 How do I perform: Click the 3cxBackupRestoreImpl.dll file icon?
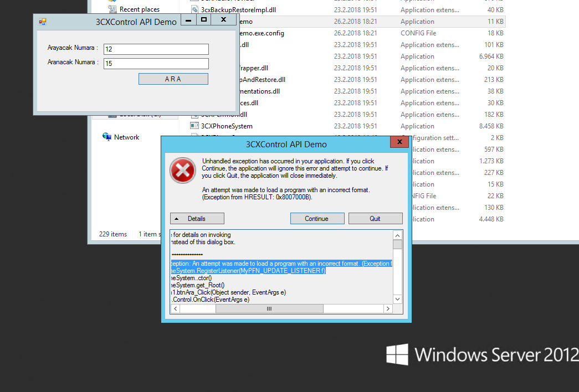[194, 9]
